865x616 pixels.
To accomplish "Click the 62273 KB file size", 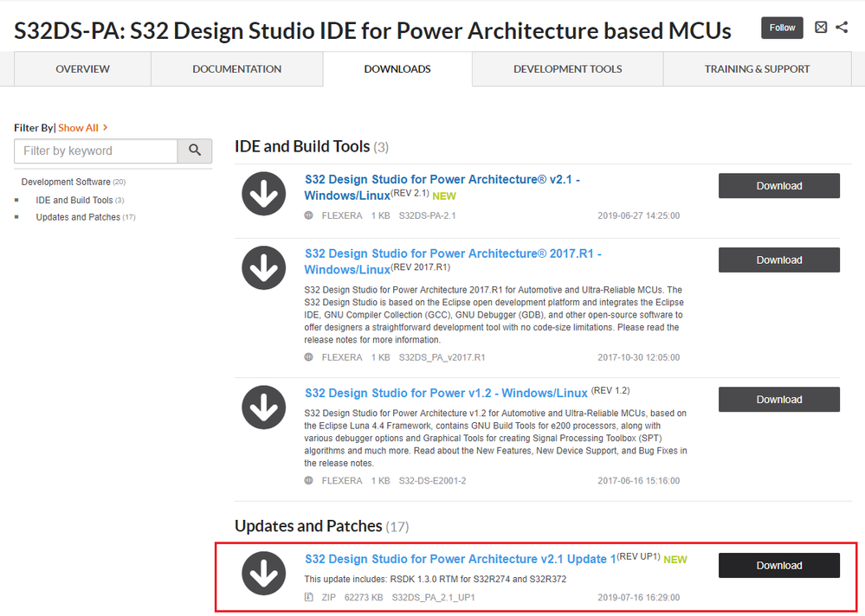I will coord(364,597).
